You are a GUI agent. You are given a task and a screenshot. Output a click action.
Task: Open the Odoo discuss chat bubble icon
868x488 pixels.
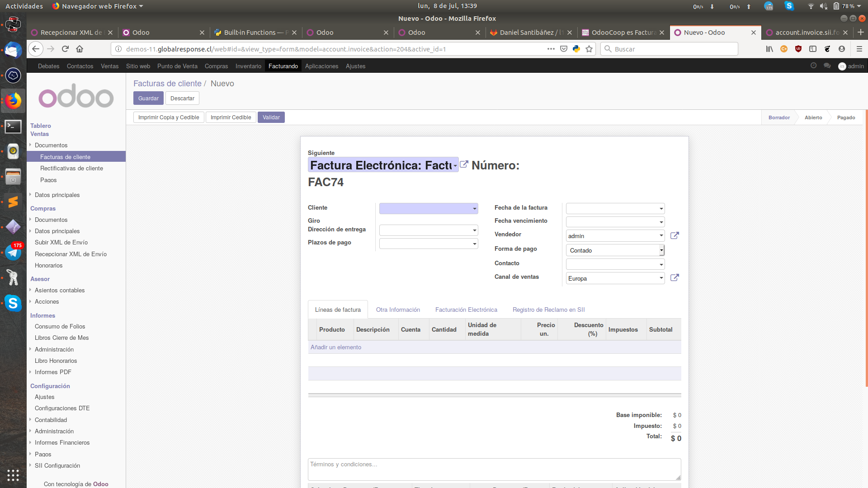pos(827,66)
